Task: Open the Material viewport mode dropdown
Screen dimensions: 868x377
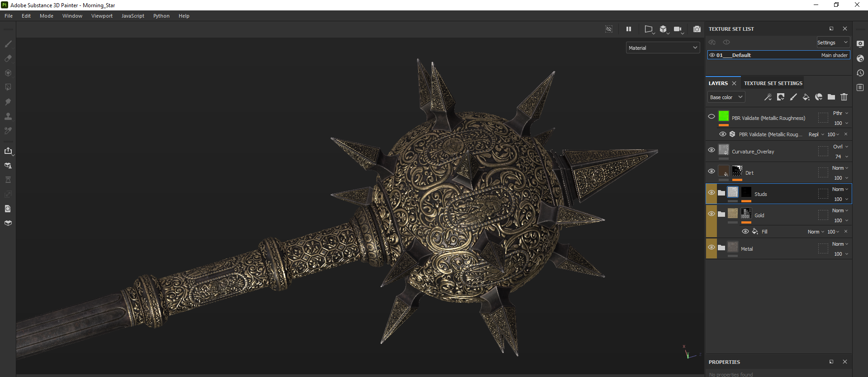Action: pos(663,48)
